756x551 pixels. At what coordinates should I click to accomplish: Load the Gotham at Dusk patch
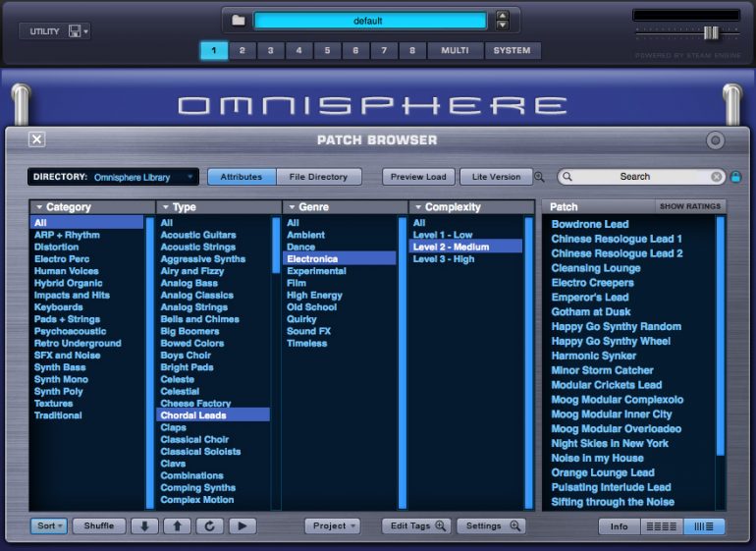(591, 311)
